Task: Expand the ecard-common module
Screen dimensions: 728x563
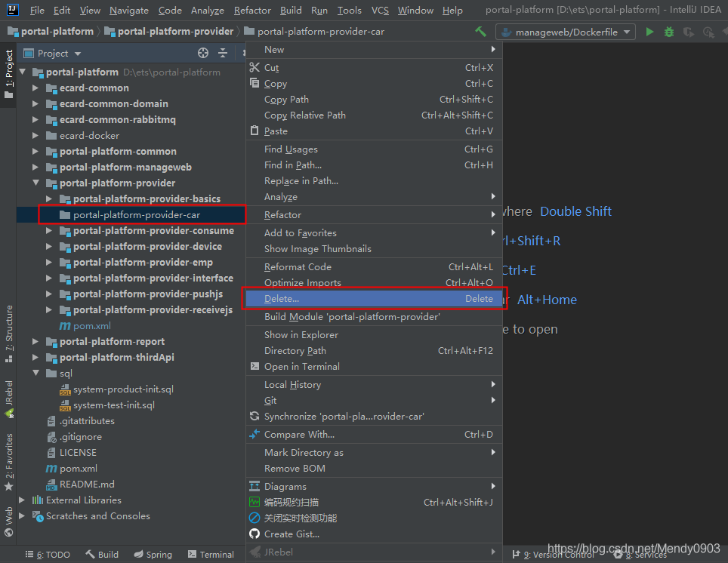Action: [x=35, y=88]
